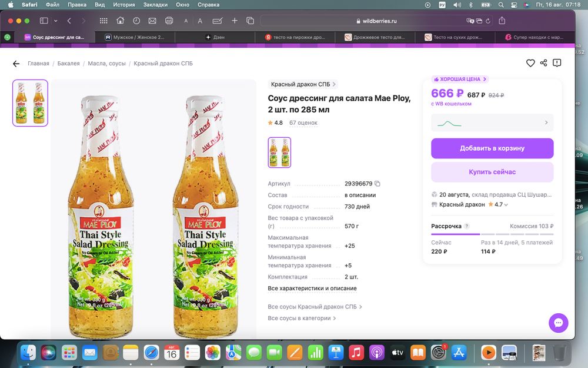The image size is (588, 368).
Task: Open the Бакалея breadcrumb link
Action: 68,64
